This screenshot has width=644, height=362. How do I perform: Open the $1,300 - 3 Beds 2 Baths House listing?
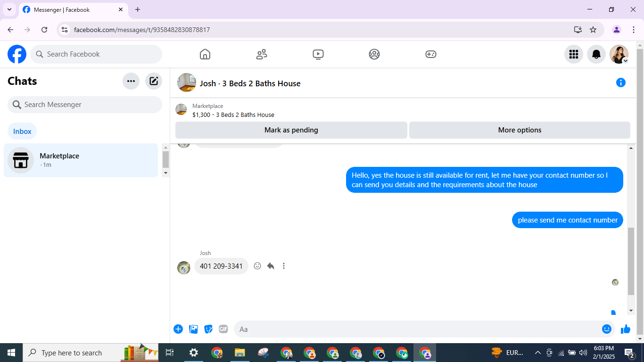coord(233,115)
